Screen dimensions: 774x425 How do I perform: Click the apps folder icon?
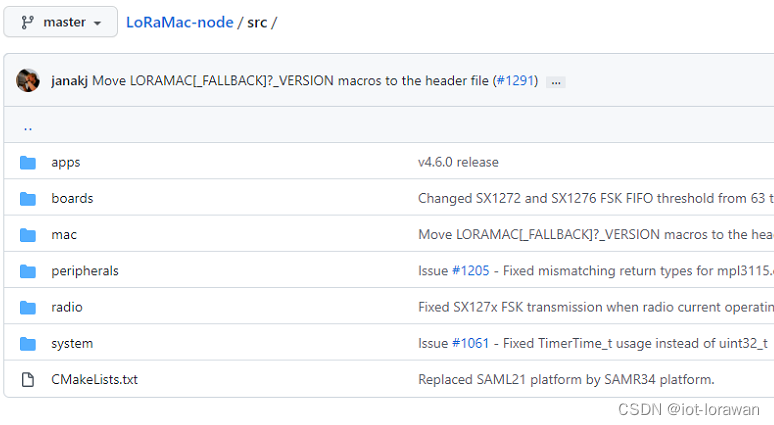click(x=28, y=162)
